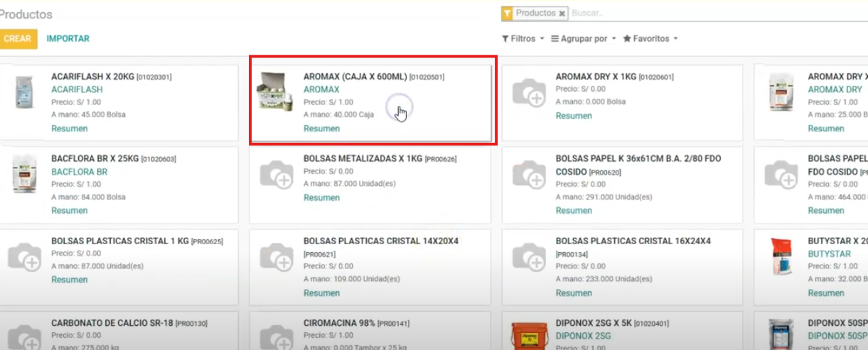
Task: Open BACFLORA BR X 25KG product image
Action: point(25,174)
